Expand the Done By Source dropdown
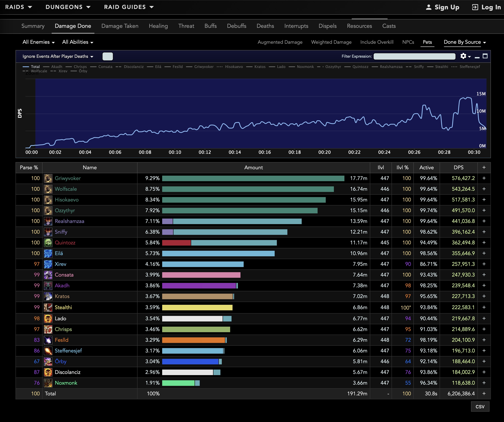This screenshot has height=422, width=504. point(465,42)
